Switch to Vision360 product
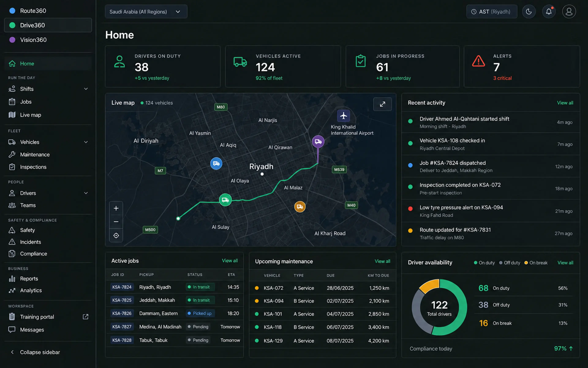588x368 pixels. point(48,40)
